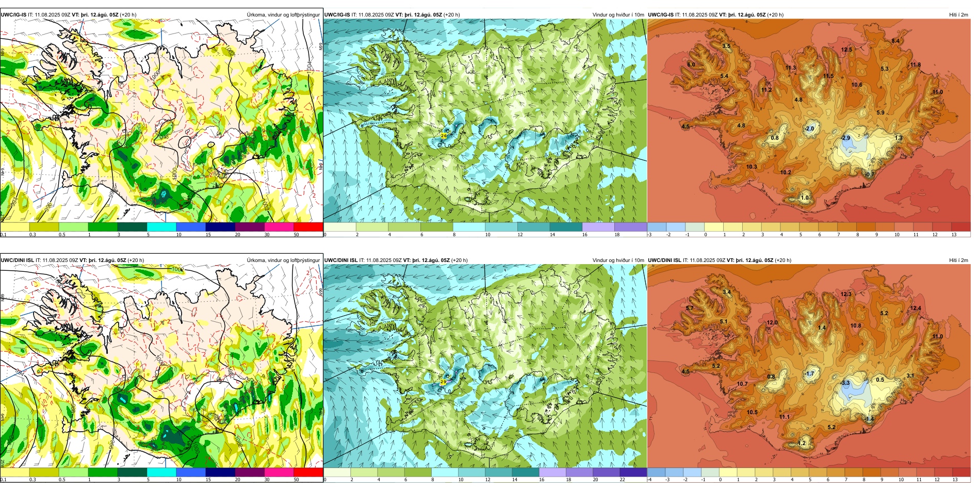The width and height of the screenshot is (980, 490).
Task: Click temperature value 12.5 on IG-IS map
Action: click(846, 50)
